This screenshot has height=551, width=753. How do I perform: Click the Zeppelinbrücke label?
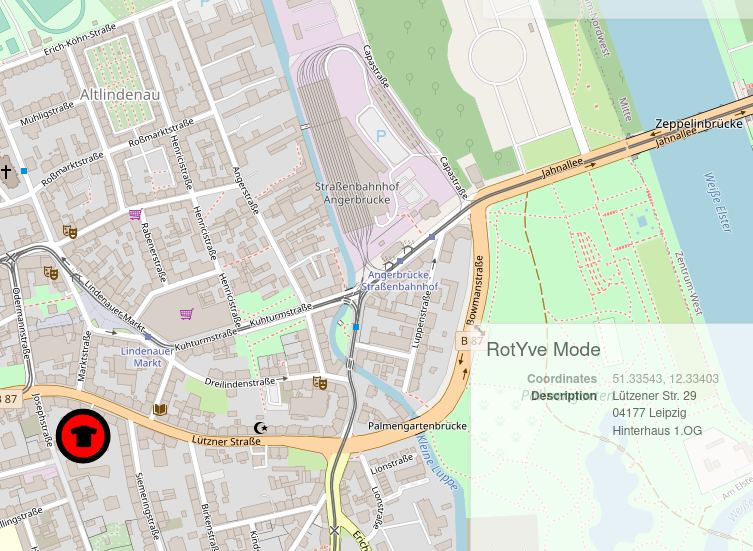699,123
